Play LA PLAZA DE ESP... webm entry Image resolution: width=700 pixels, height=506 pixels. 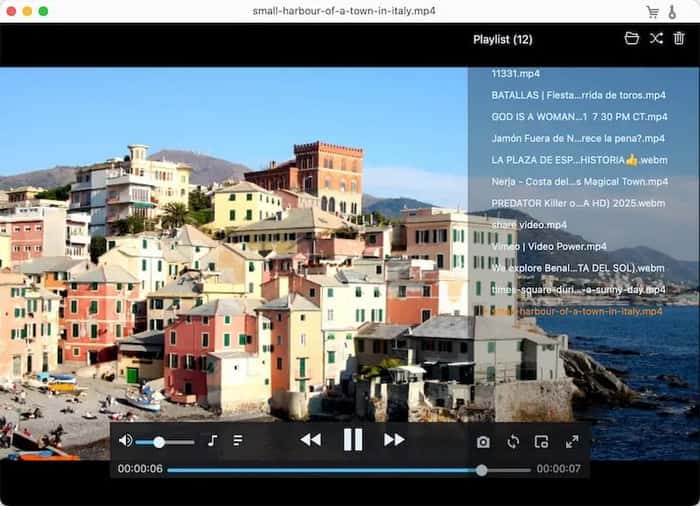(x=579, y=160)
